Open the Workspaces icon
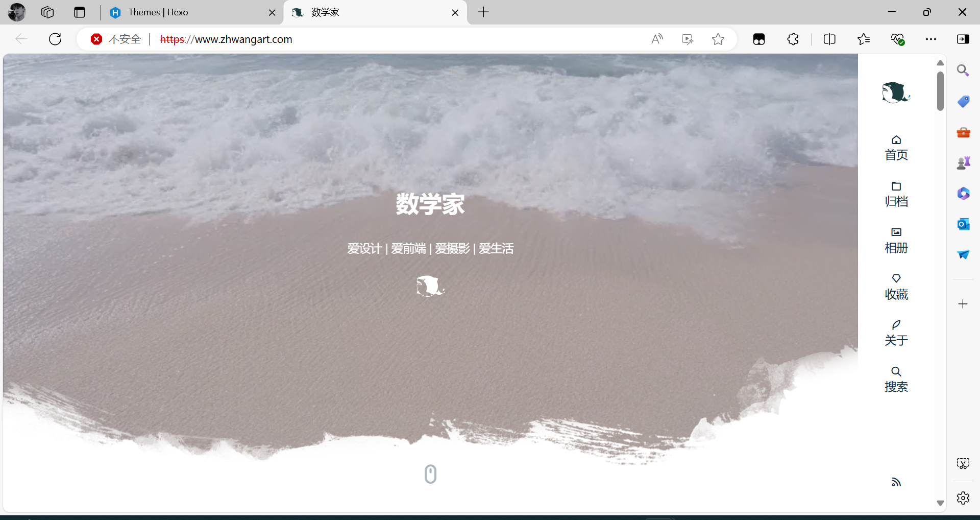 pos(47,12)
